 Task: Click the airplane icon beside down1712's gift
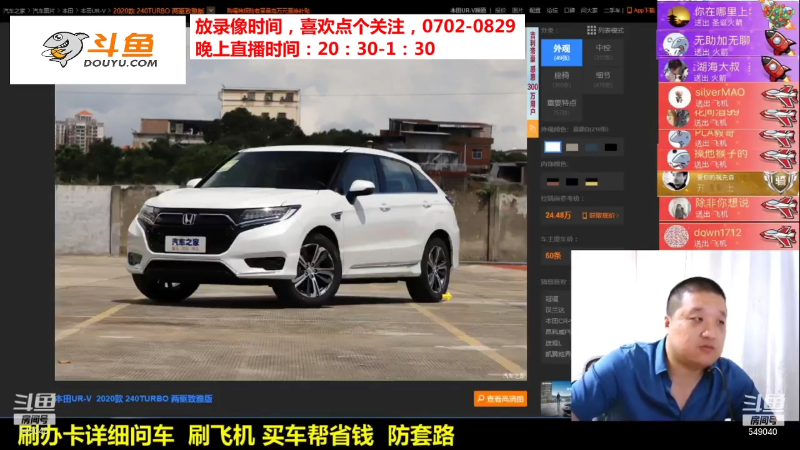pos(778,236)
